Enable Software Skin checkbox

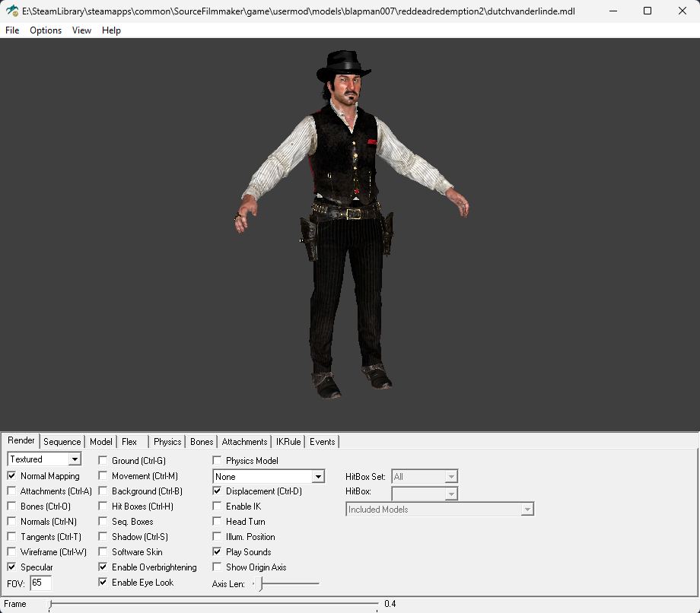coord(103,552)
